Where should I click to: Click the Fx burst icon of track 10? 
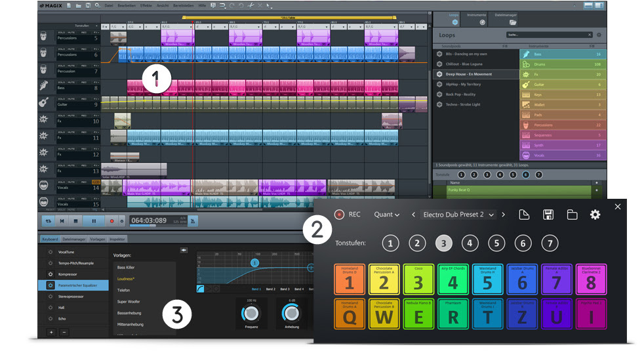(x=43, y=119)
